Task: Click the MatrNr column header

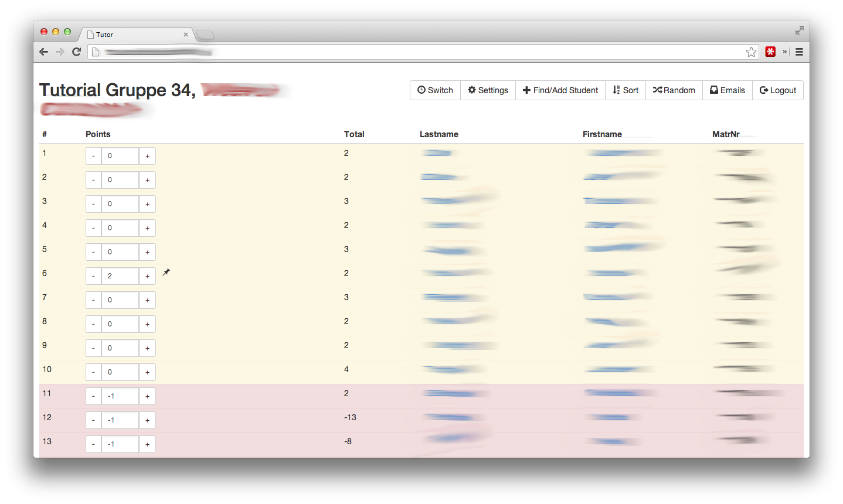Action: [x=726, y=134]
